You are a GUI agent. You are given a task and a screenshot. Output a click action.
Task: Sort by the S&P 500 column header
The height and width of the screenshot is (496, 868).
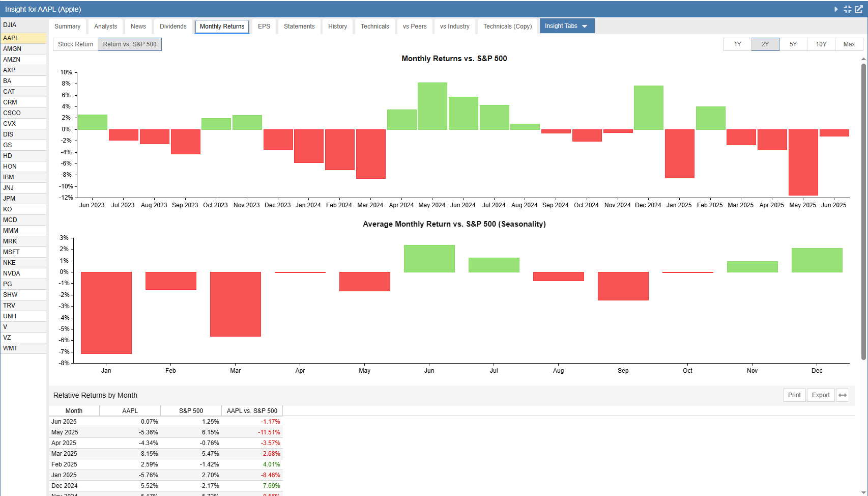(x=191, y=411)
